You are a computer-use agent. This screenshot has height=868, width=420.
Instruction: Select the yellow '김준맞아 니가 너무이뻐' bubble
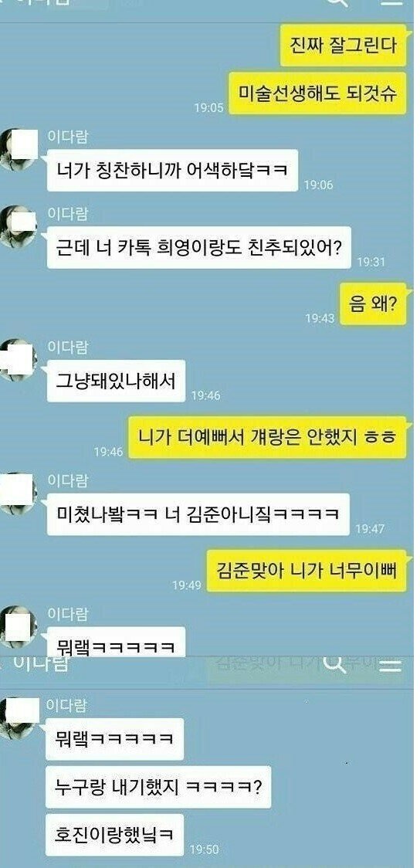click(x=307, y=571)
